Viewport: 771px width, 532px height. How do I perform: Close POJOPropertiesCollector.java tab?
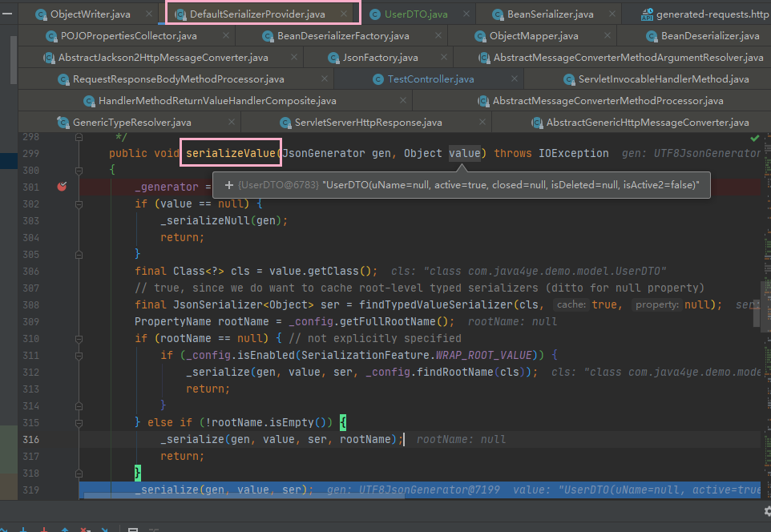226,35
